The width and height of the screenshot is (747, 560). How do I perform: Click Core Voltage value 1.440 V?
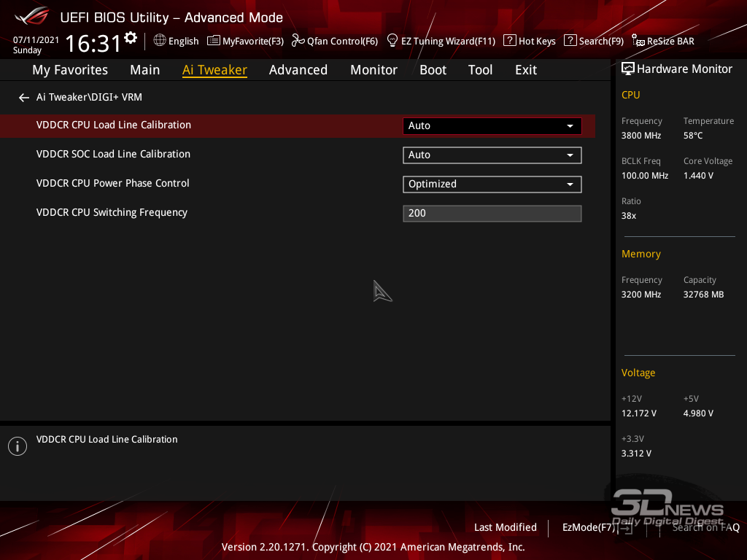(x=698, y=176)
